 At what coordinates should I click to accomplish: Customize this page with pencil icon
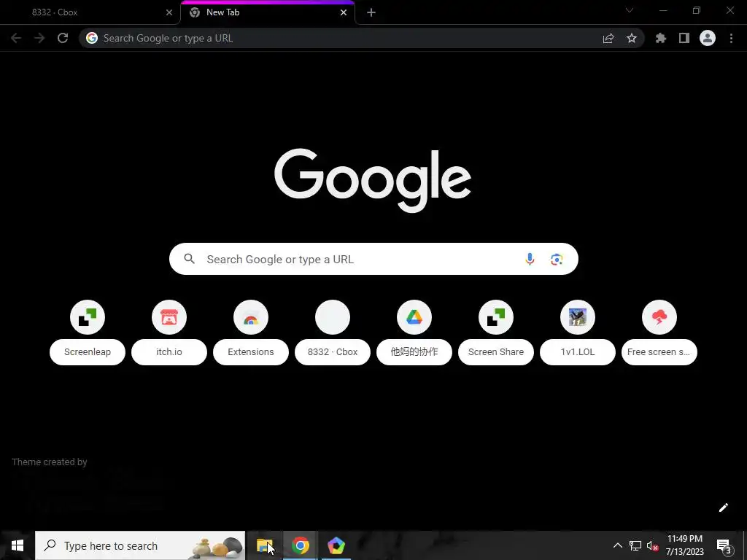[x=724, y=507]
